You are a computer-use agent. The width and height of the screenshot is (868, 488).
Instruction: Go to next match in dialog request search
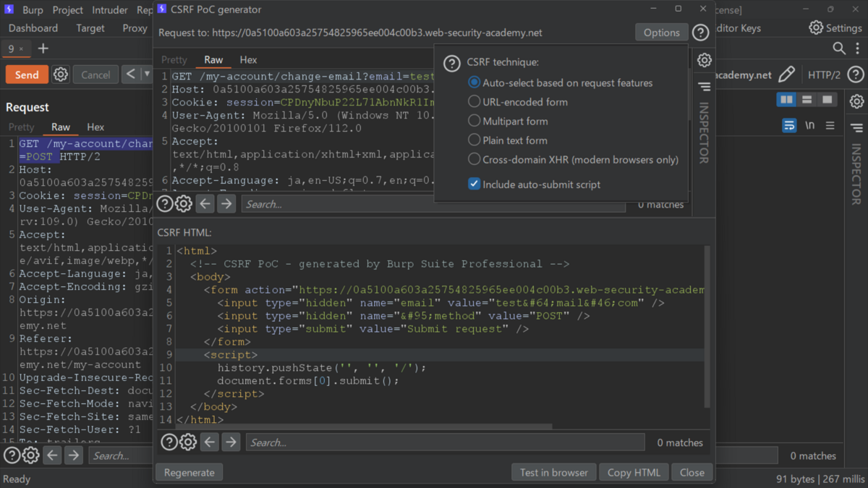(x=226, y=204)
